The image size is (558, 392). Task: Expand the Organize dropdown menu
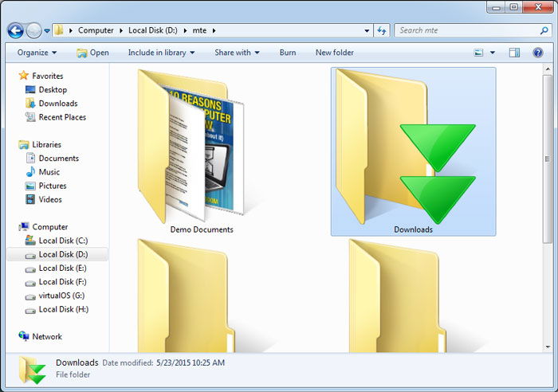pos(37,53)
